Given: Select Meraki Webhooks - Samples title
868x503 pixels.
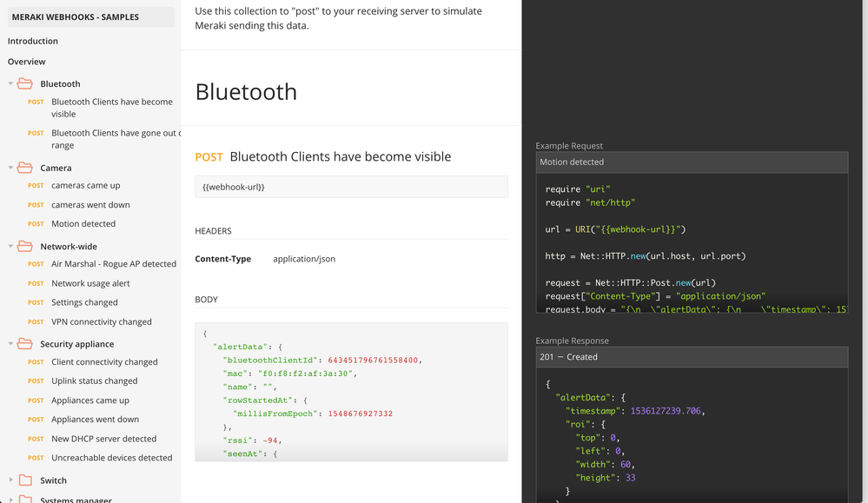Looking at the screenshot, I should [x=76, y=17].
